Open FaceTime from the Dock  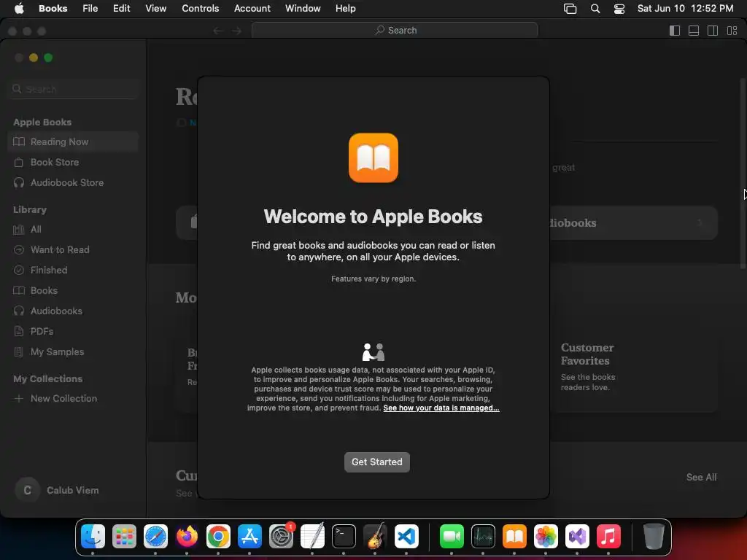[x=452, y=537]
